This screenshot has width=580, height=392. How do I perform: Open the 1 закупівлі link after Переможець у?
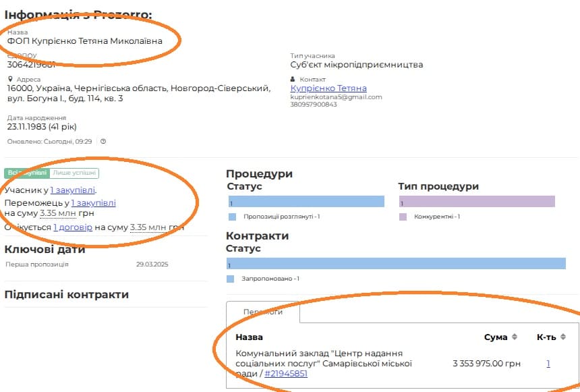coord(93,202)
